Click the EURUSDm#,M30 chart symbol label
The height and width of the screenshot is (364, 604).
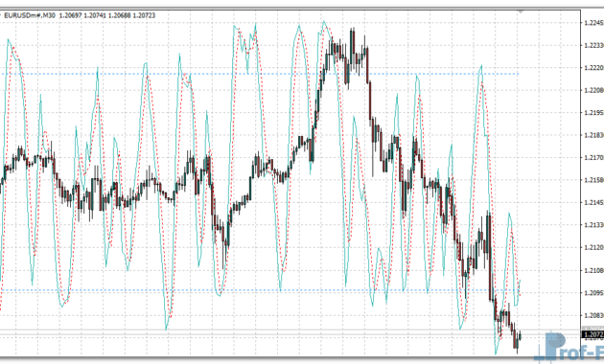coord(30,15)
